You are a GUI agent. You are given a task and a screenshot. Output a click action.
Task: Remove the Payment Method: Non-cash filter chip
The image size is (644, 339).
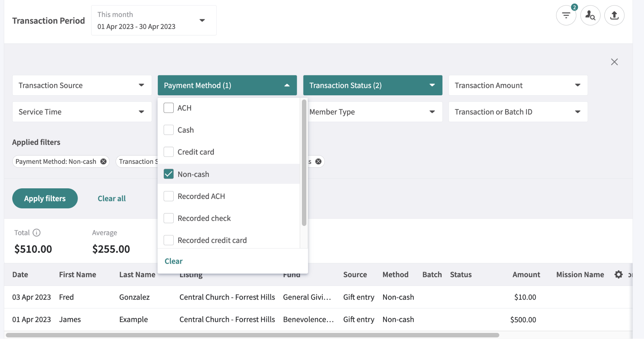(103, 162)
